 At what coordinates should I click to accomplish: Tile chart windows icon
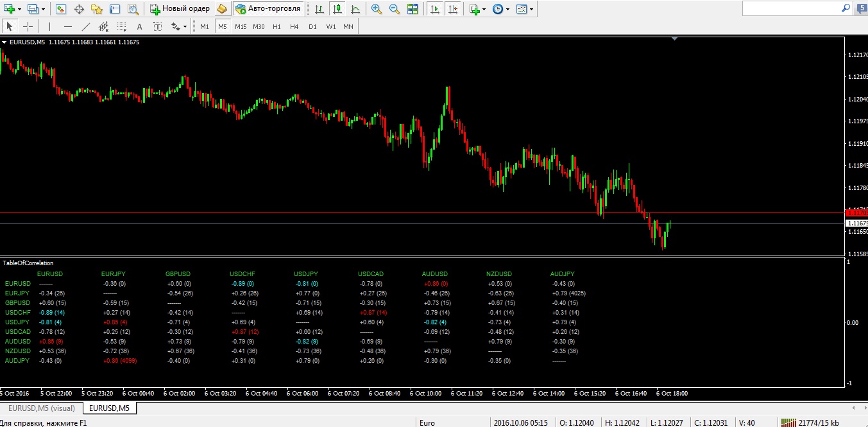413,9
